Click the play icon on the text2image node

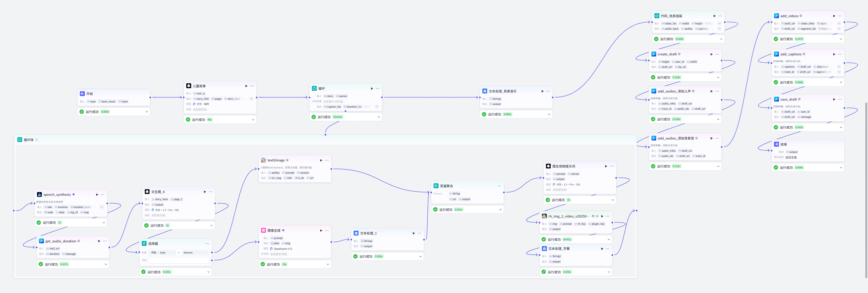coord(321,160)
